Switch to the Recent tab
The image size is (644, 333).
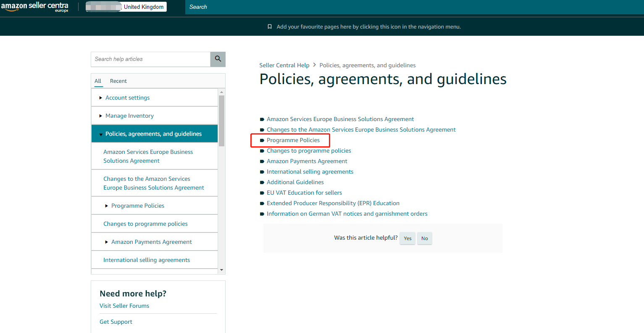click(x=118, y=81)
